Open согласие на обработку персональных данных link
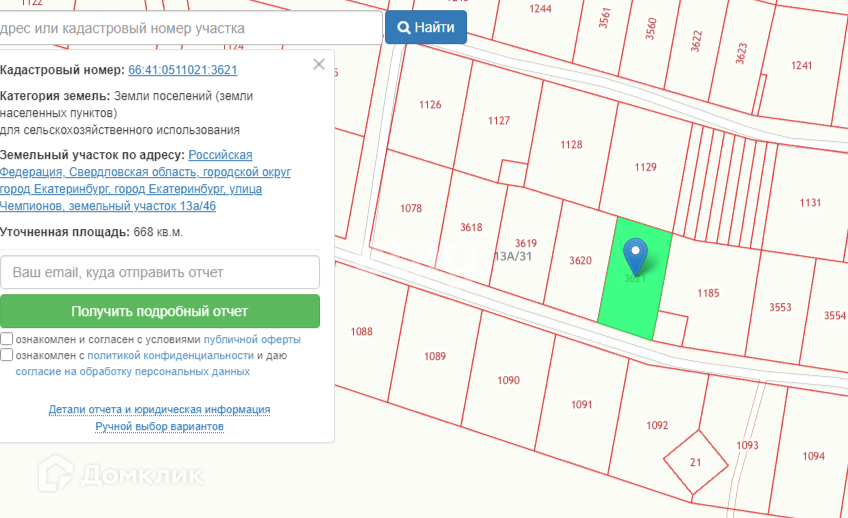 (x=132, y=371)
